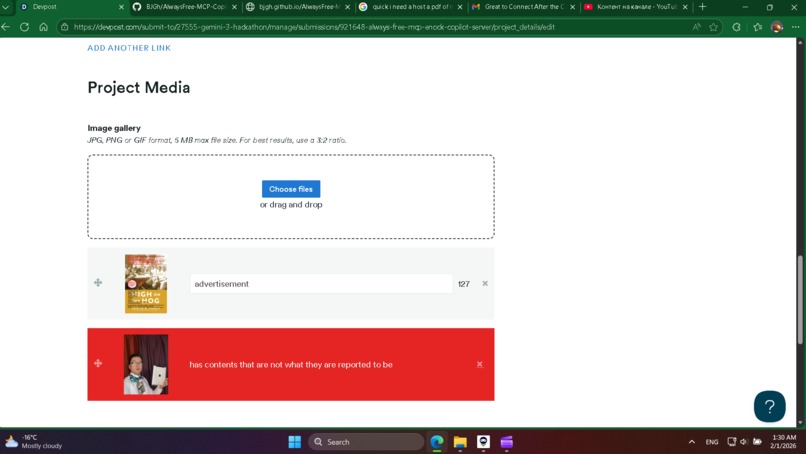Switch to the YouTube channel content tab
This screenshot has height=454, width=806.
[631, 7]
